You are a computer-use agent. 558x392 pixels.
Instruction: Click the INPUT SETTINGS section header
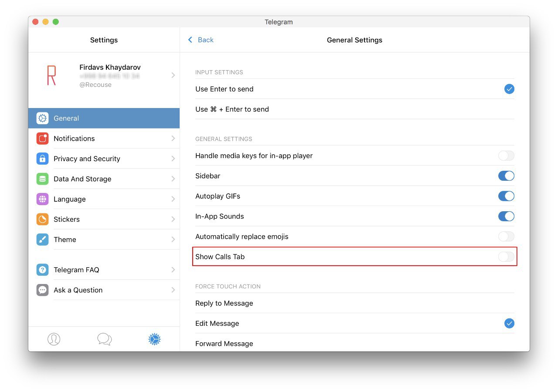click(219, 72)
